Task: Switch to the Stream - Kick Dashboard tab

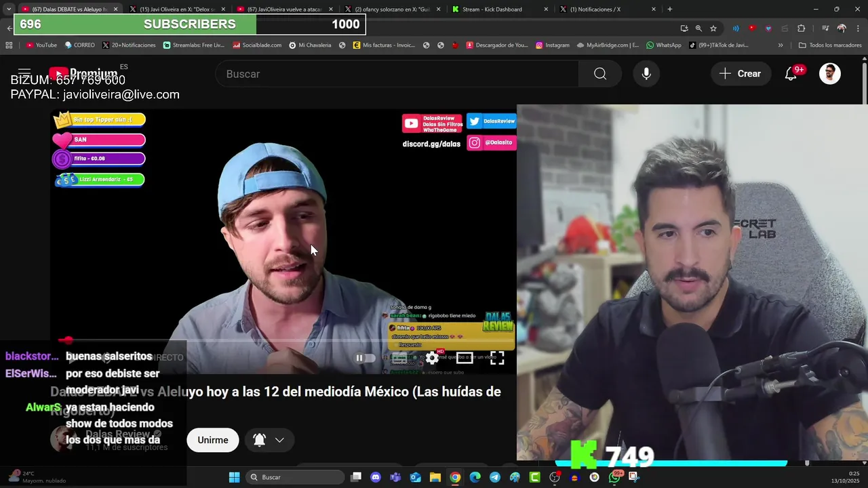Action: pos(500,9)
